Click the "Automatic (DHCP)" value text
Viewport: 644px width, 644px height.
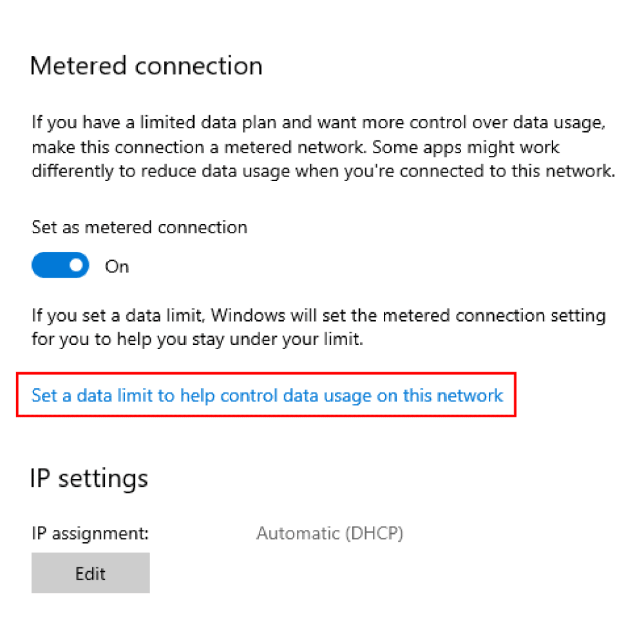(330, 533)
